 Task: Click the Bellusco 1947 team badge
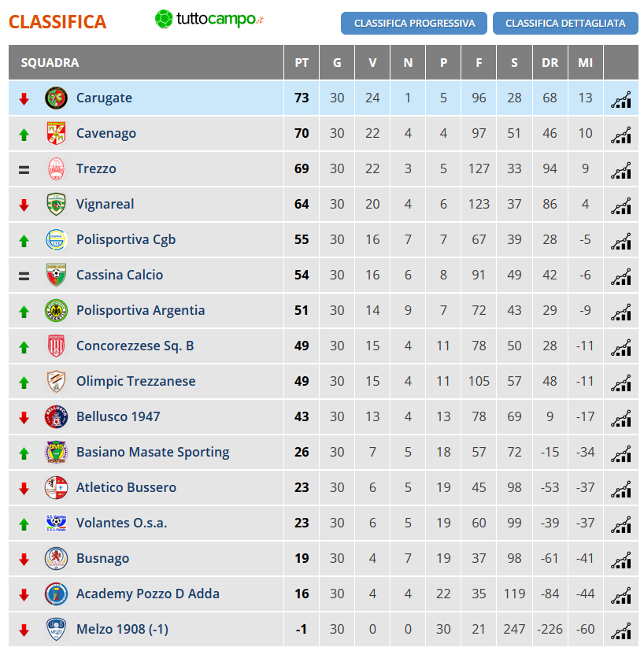pyautogui.click(x=56, y=416)
